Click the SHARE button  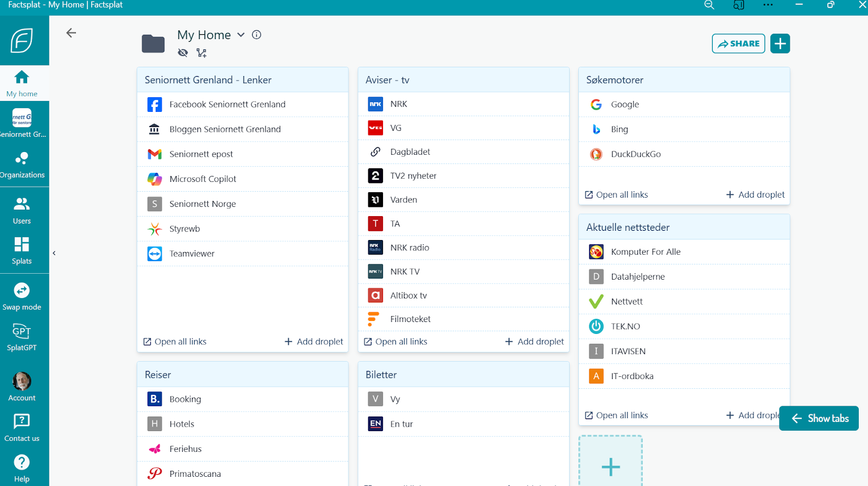pyautogui.click(x=738, y=43)
